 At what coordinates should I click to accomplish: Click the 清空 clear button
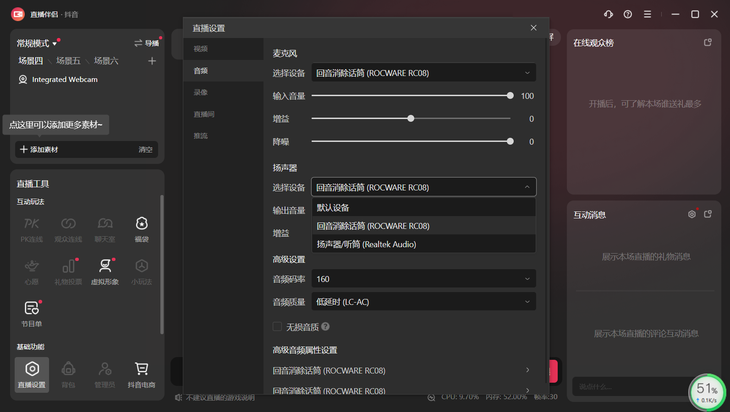[146, 150]
